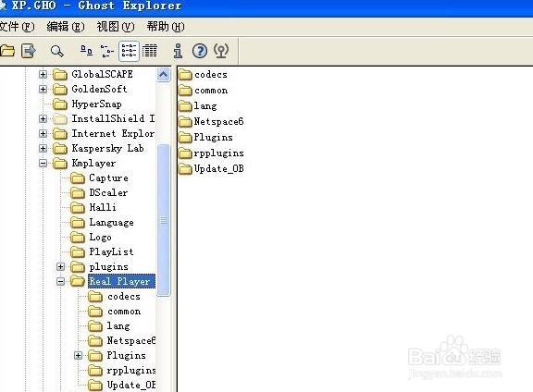
Task: Click Update_OB folder in right file list
Action: point(211,169)
